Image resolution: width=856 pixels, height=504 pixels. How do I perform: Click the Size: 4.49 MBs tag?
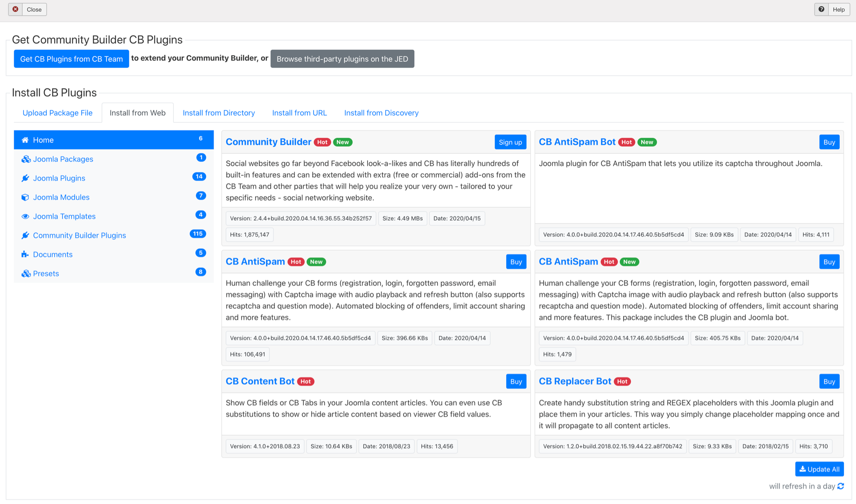click(x=402, y=218)
